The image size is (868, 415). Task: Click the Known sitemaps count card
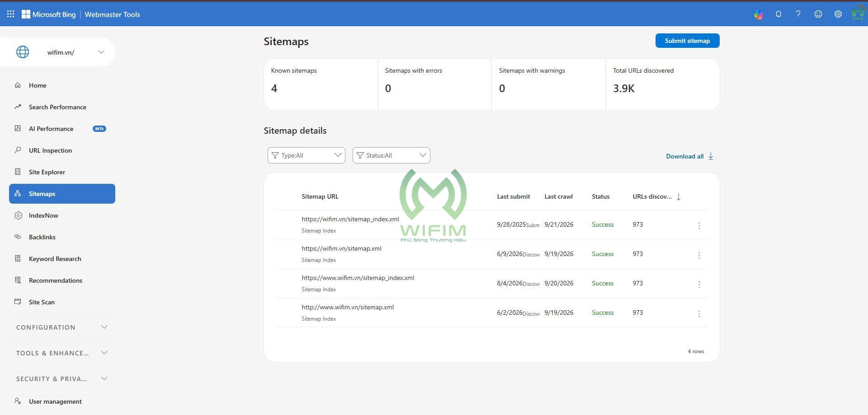(321, 84)
